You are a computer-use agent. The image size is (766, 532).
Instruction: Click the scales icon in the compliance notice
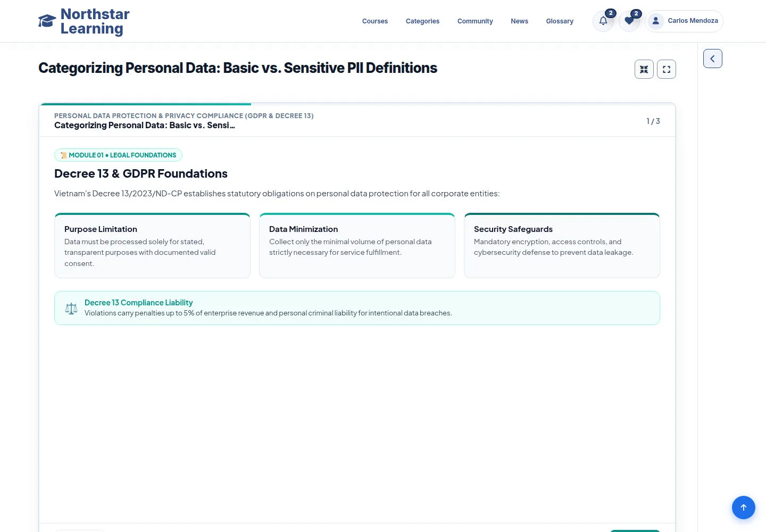71,308
